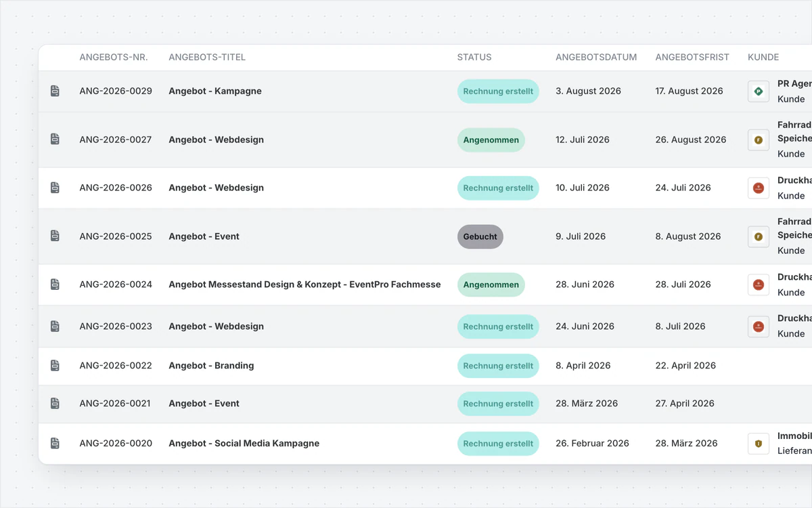Image resolution: width=812 pixels, height=508 pixels.
Task: Click document icon for ANG-2026-0027
Action: (x=55, y=139)
